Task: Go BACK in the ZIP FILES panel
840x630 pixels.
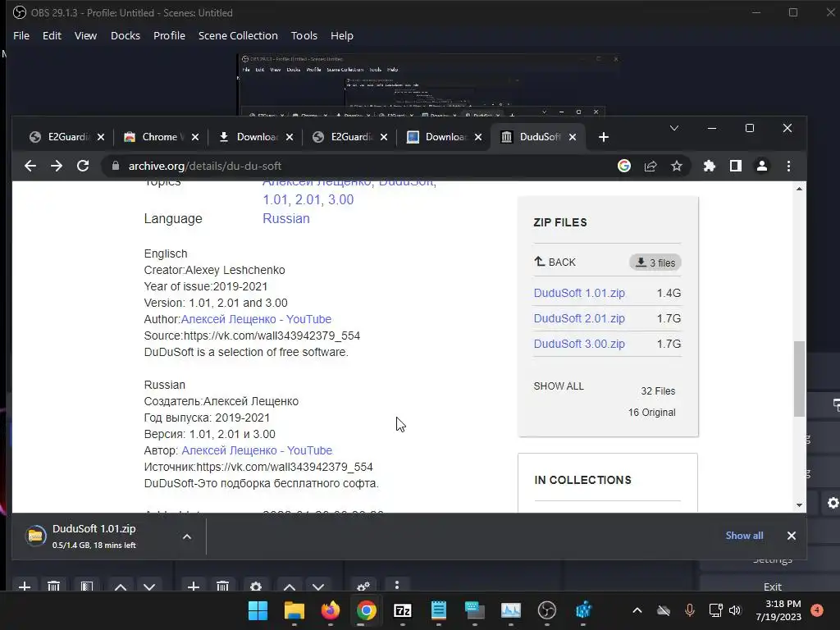Action: click(x=555, y=262)
